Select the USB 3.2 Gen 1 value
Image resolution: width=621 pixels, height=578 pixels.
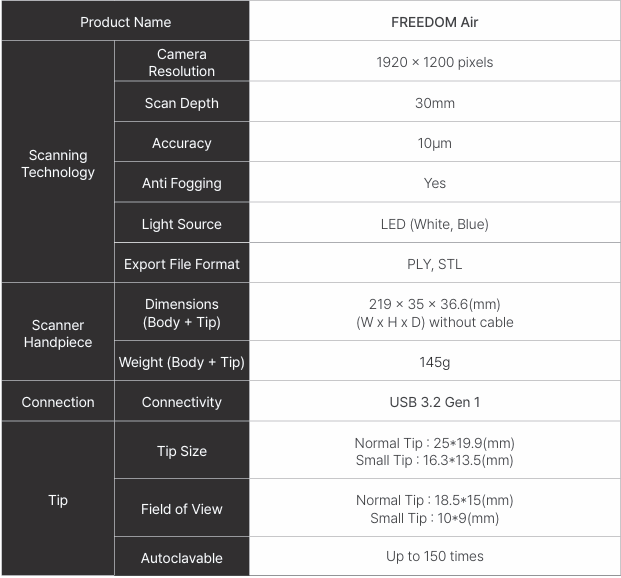coord(434,402)
